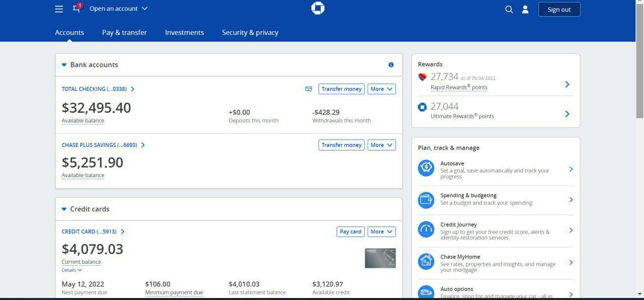This screenshot has height=300, width=644.
Task: Transfer money from Total Checking
Action: 342,89
